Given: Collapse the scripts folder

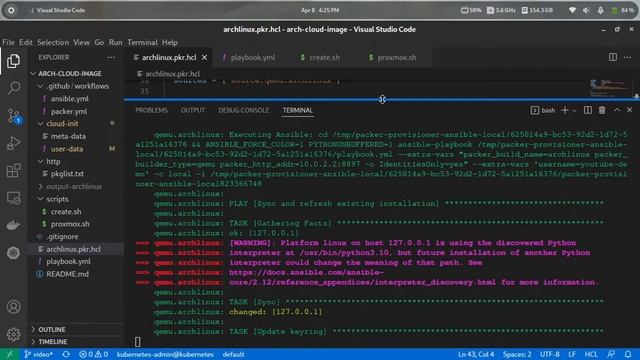Looking at the screenshot, I should [57, 199].
